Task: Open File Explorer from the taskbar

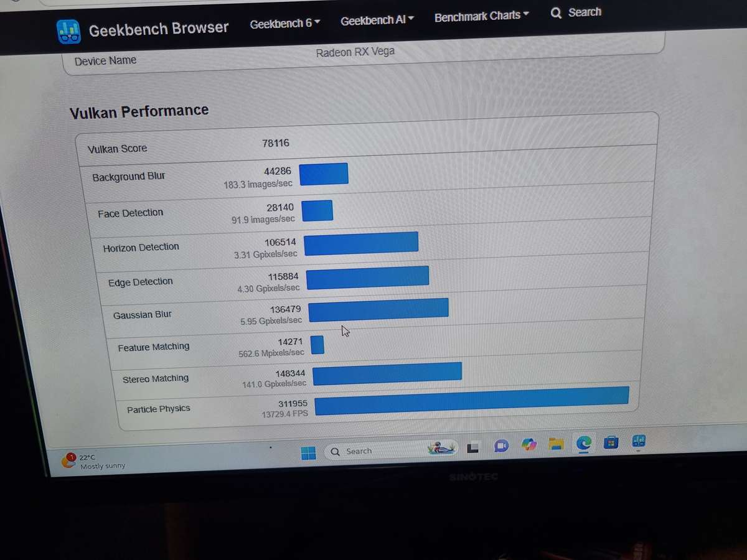Action: (556, 444)
